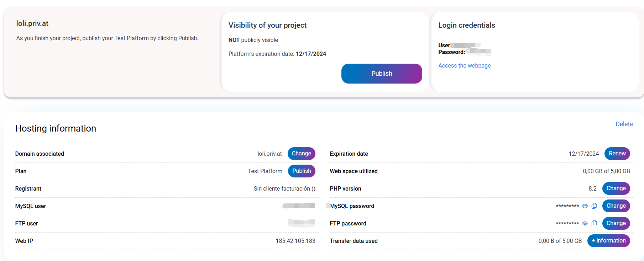Click Change next to FTP password
Image resolution: width=644 pixels, height=261 pixels.
coord(616,223)
